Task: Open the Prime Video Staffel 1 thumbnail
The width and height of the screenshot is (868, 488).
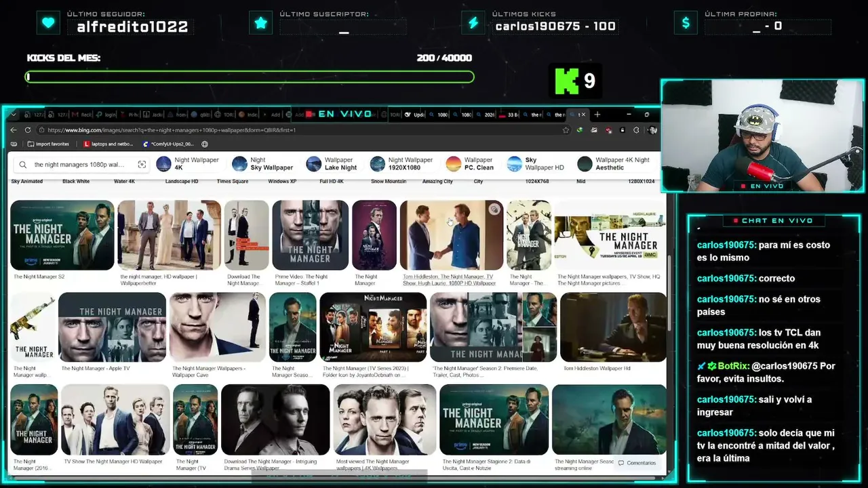Action: coord(310,235)
